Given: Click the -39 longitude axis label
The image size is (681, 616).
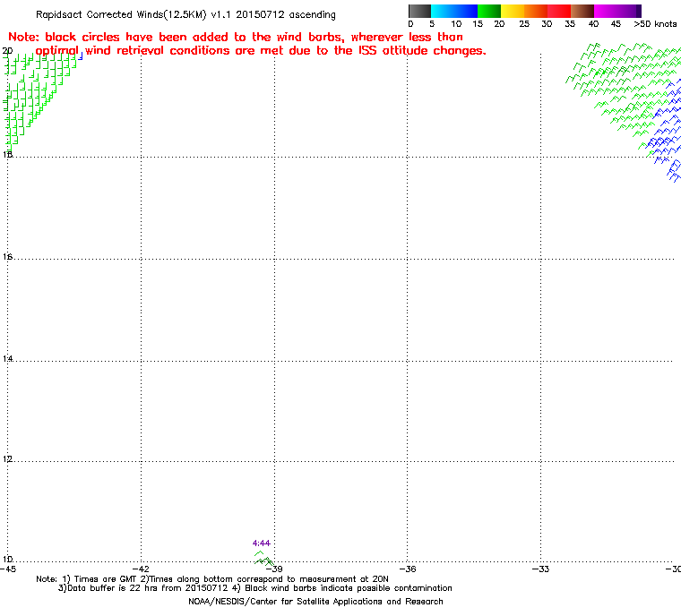Looking at the screenshot, I should click(x=274, y=569).
